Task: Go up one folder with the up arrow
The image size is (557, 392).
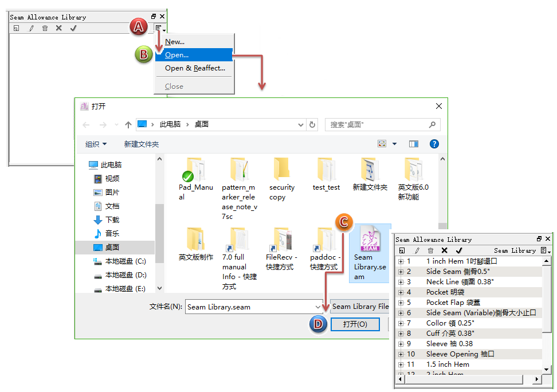Action: click(128, 124)
